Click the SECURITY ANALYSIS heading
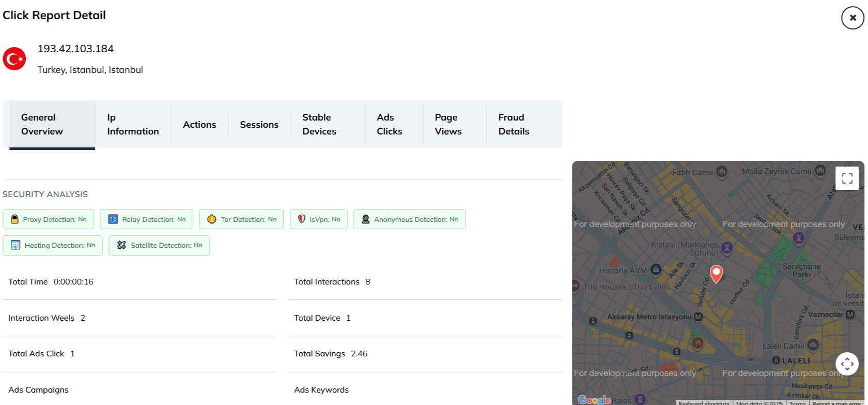 [45, 194]
